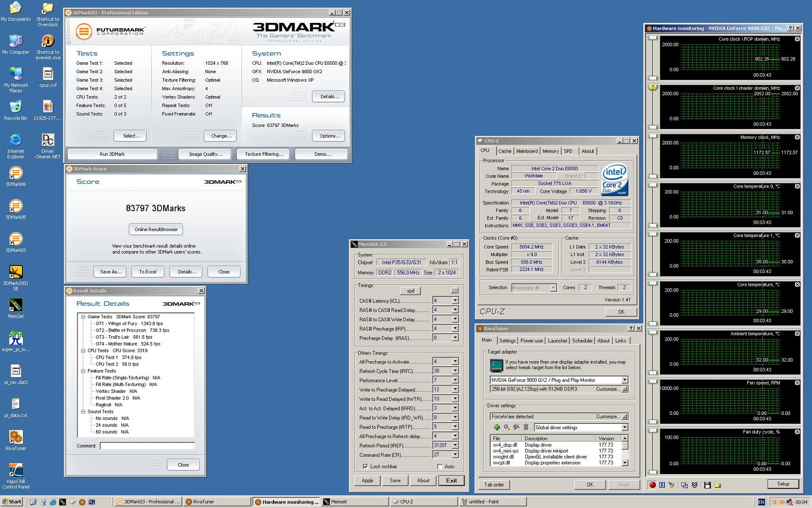
Task: Open the Power user tab in RivaTuner
Action: (531, 341)
